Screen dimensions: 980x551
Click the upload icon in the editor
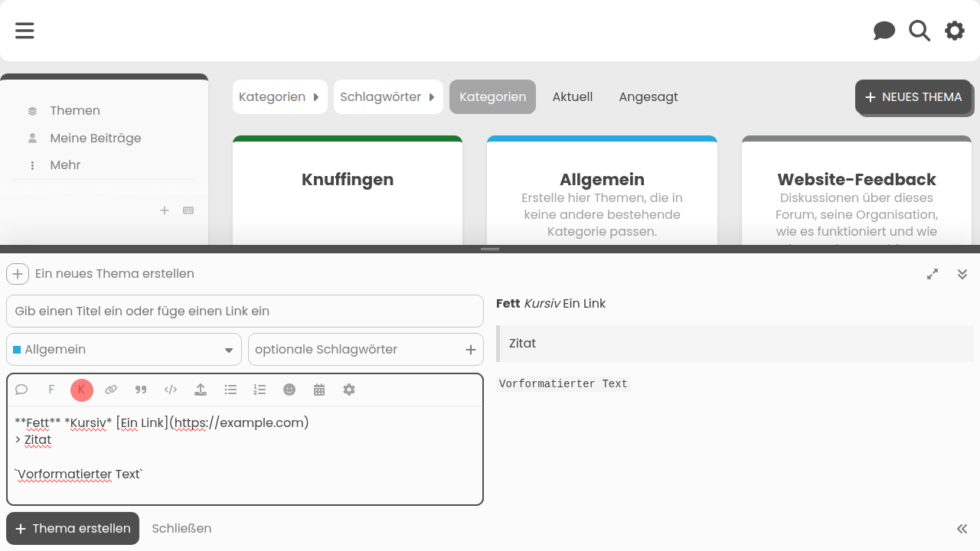coord(201,390)
